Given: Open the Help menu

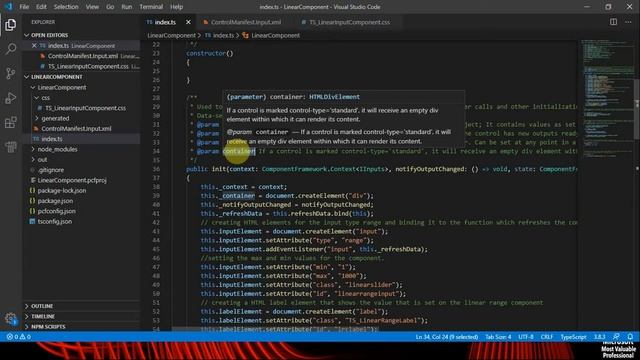Looking at the screenshot, I should [176, 7].
